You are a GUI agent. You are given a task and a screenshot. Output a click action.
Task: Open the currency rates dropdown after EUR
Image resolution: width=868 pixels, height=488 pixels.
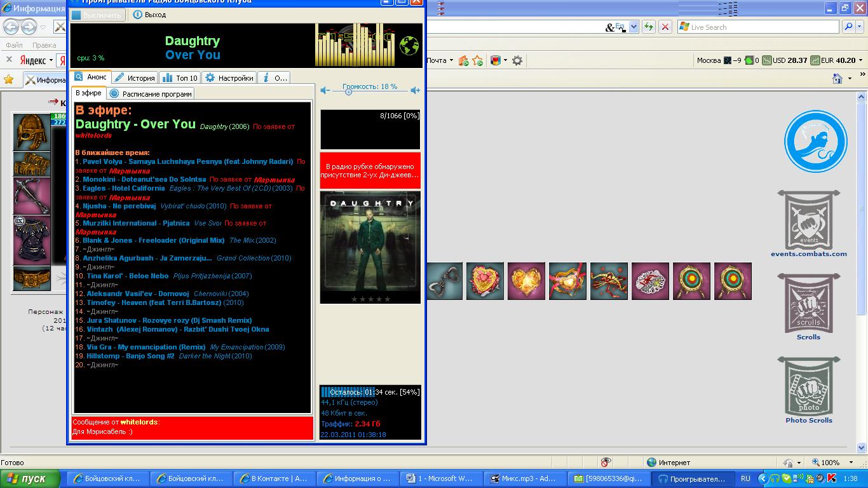coord(861,60)
